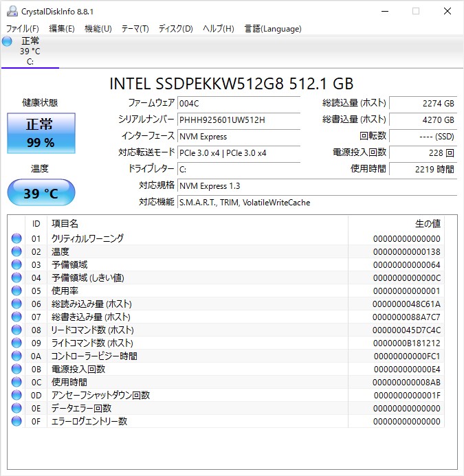Select the 総書き込み量 (ホスト) attribute name
This screenshot has width=464, height=476.
(91, 317)
